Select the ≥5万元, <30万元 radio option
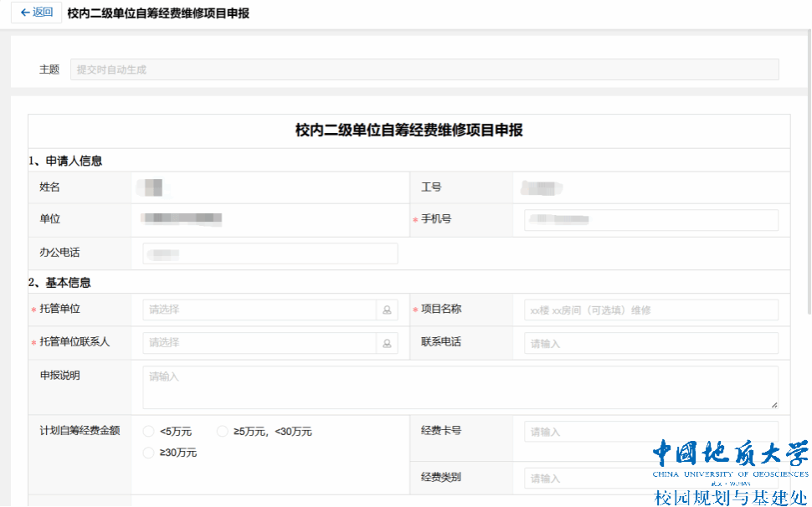The image size is (812, 507). (223, 432)
